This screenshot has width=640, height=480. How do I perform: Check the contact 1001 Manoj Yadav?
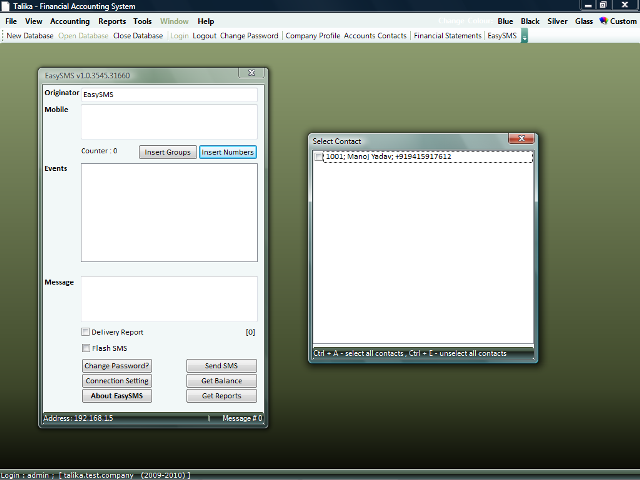pos(319,157)
